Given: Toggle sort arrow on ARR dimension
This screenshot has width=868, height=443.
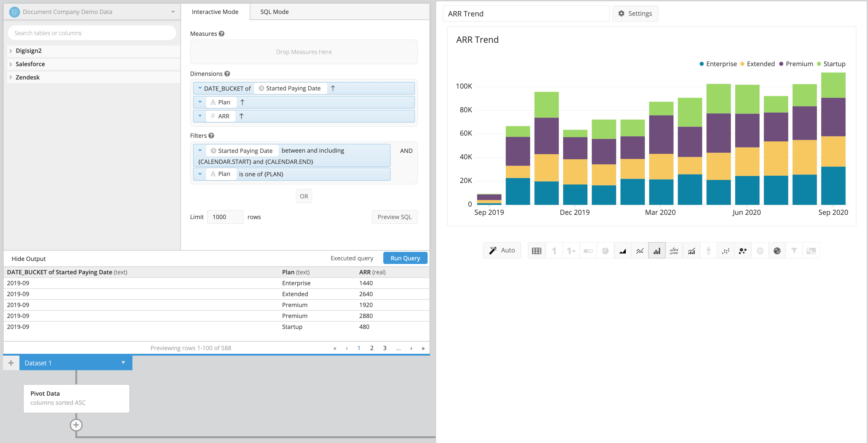Looking at the screenshot, I should click(x=241, y=116).
